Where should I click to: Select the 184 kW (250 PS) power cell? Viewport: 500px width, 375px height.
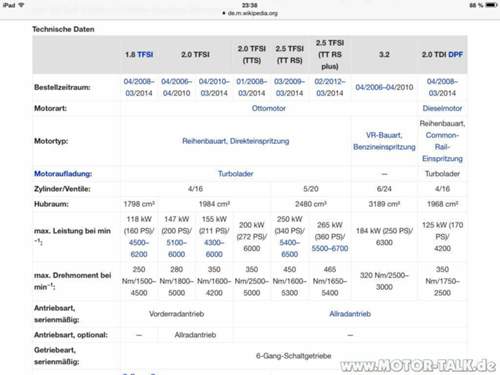click(x=384, y=237)
